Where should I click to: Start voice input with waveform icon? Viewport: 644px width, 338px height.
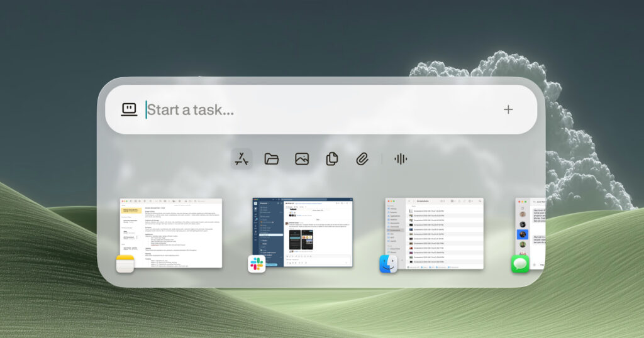[x=401, y=159]
